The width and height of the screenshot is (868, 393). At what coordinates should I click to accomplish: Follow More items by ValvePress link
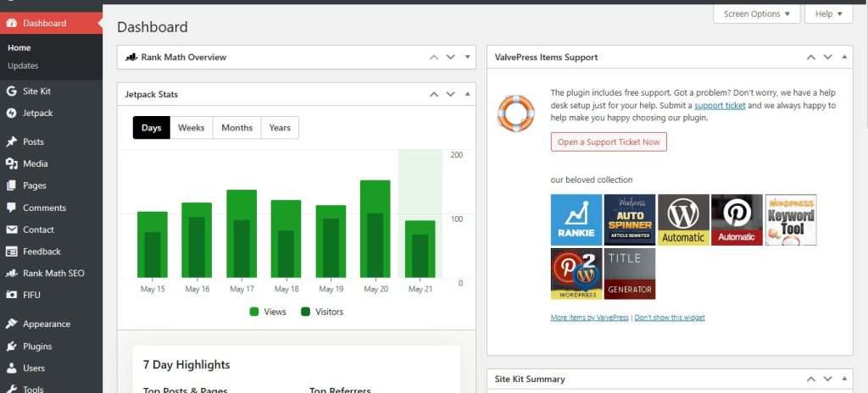pyautogui.click(x=590, y=318)
